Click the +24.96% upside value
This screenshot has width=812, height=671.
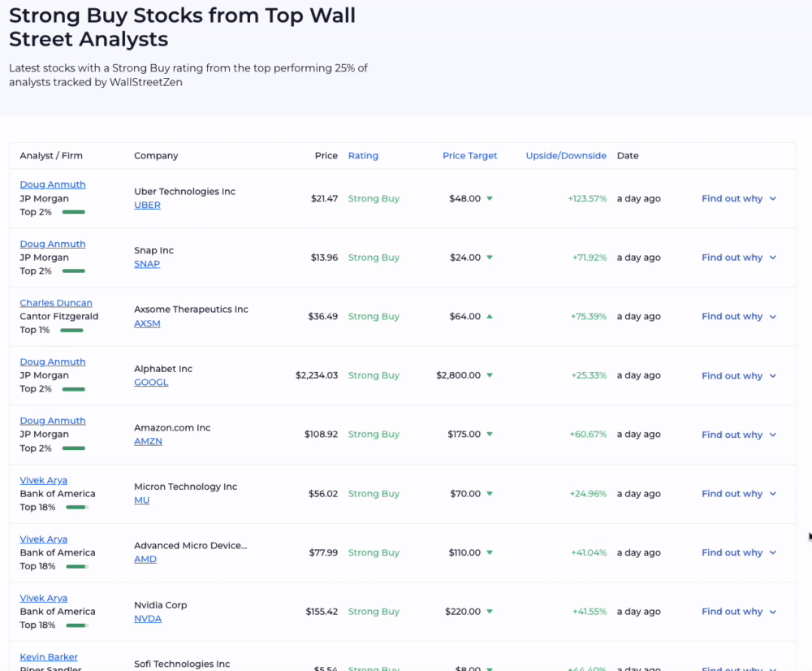588,494
